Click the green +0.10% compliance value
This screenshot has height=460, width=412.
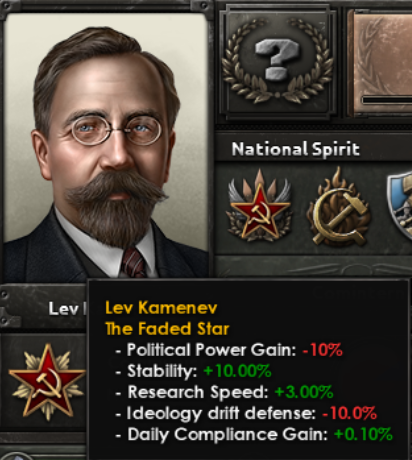coord(363,434)
